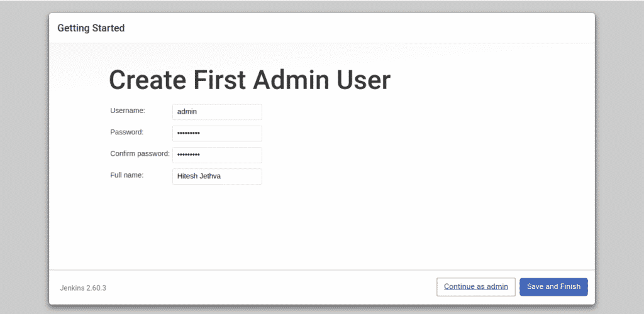Click the Jenkins 2.60.3 version text

pyautogui.click(x=83, y=288)
